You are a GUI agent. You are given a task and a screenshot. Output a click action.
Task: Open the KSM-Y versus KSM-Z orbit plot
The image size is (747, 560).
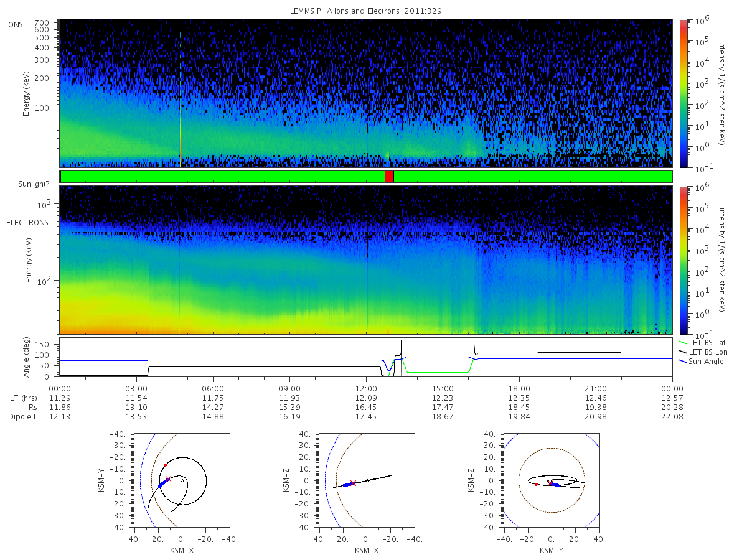551,480
